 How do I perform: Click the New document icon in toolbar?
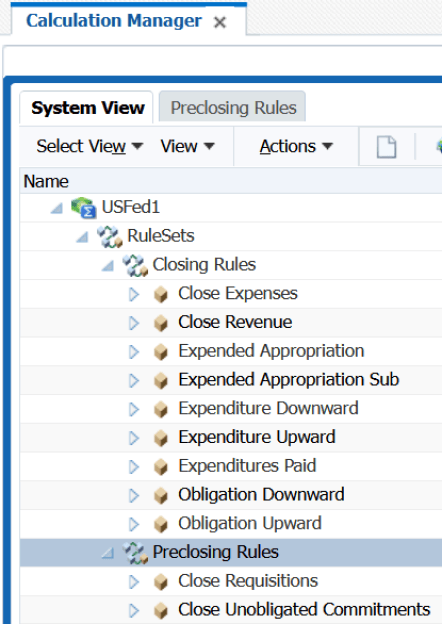point(386,147)
